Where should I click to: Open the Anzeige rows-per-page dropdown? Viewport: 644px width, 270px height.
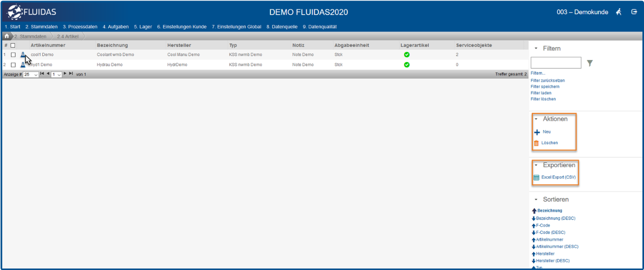point(31,75)
